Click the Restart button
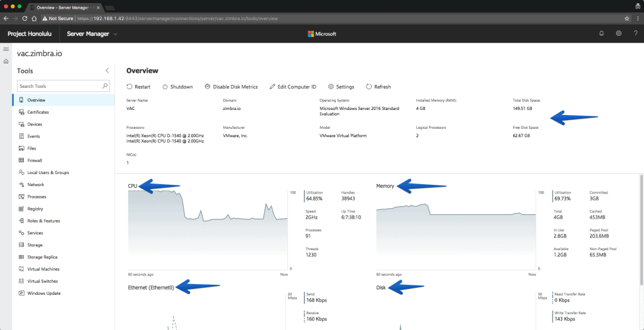Screen dimensions: 644x330 [x=138, y=87]
